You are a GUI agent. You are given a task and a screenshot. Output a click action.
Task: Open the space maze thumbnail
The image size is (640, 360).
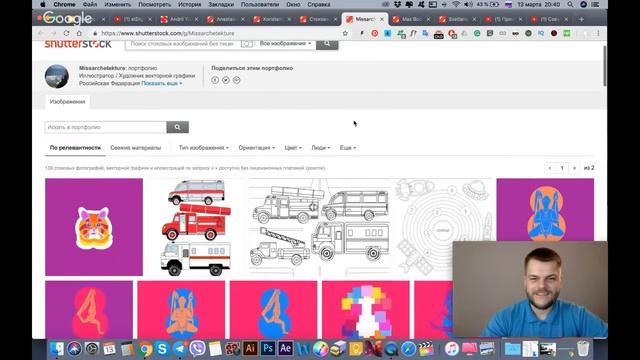tap(443, 227)
